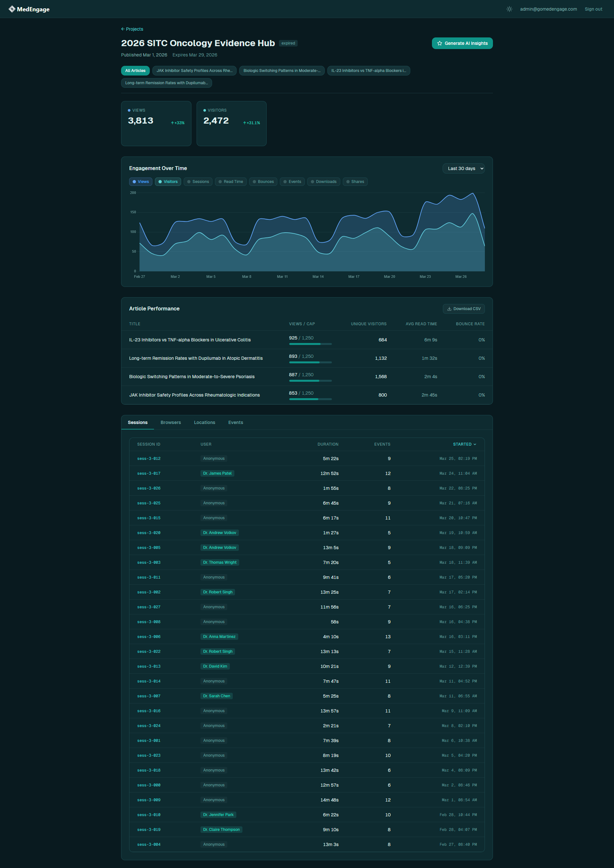Viewport: 614px width, 868px height.
Task: Sign out of the admin account
Action: [593, 9]
